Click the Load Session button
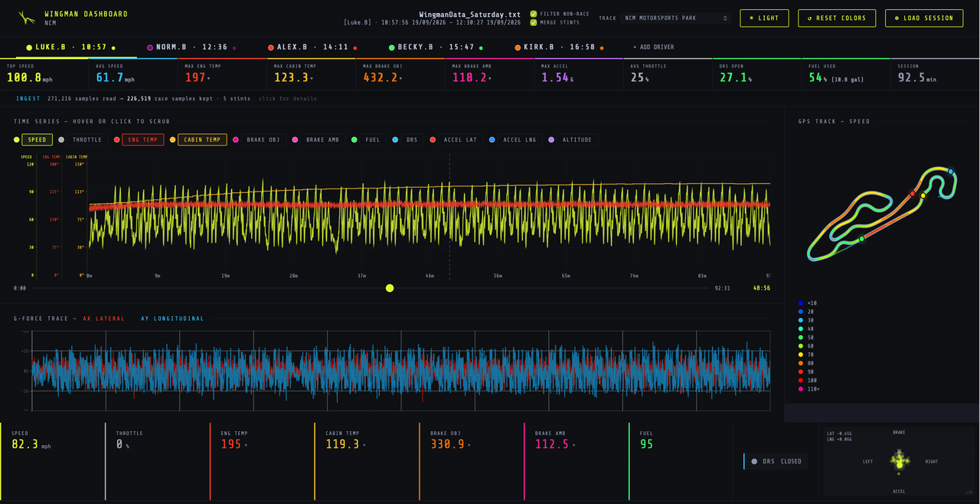This screenshot has width=980, height=504. tap(924, 18)
